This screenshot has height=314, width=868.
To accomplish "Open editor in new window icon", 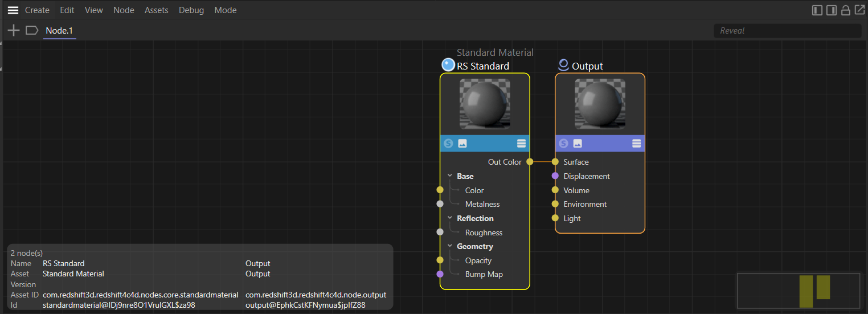I will click(859, 10).
